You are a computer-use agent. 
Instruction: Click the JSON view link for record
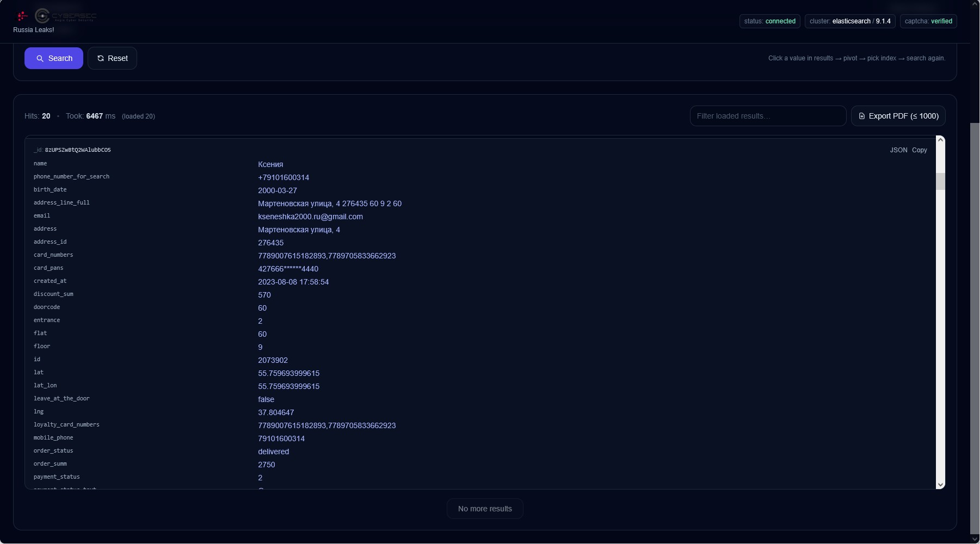898,150
